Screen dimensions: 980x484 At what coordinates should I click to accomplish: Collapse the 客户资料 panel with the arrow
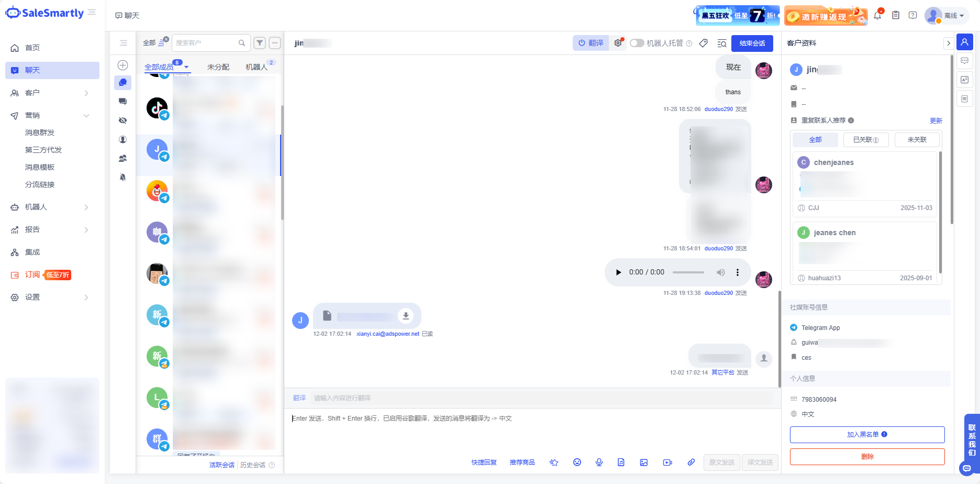(x=949, y=43)
